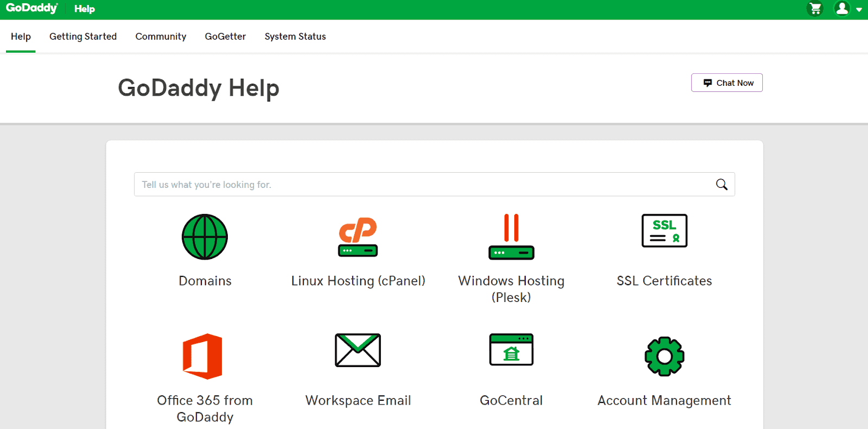Screen dimensions: 868x429
Task: Open the Account Management gear icon
Action: [665, 356]
